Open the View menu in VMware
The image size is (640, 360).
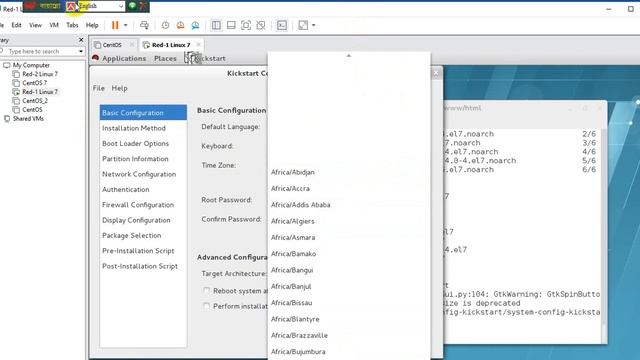36,25
